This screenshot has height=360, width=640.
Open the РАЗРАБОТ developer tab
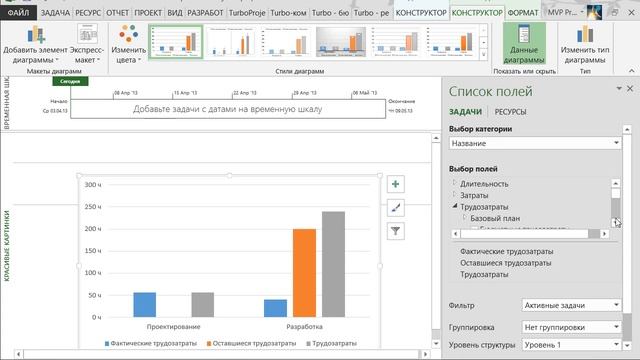coord(205,13)
